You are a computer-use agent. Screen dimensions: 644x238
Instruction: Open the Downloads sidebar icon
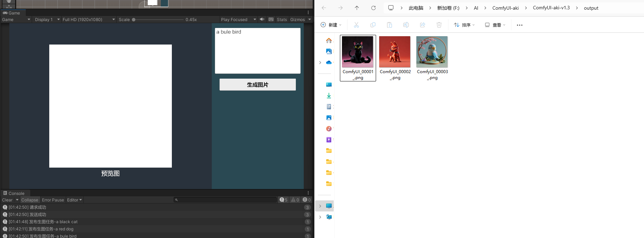click(329, 96)
